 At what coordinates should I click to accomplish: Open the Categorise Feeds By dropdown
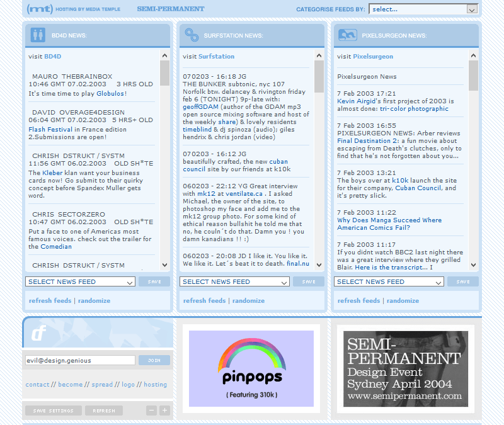[423, 9]
